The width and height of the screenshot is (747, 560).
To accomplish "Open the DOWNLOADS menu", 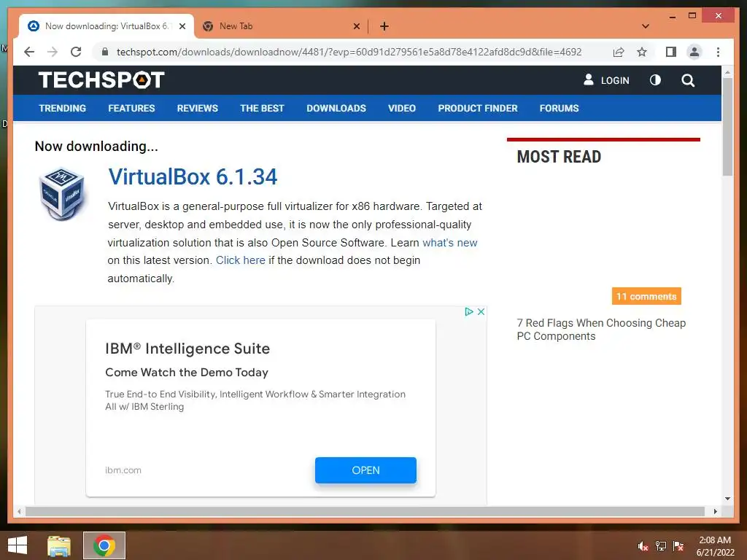I will pos(336,108).
